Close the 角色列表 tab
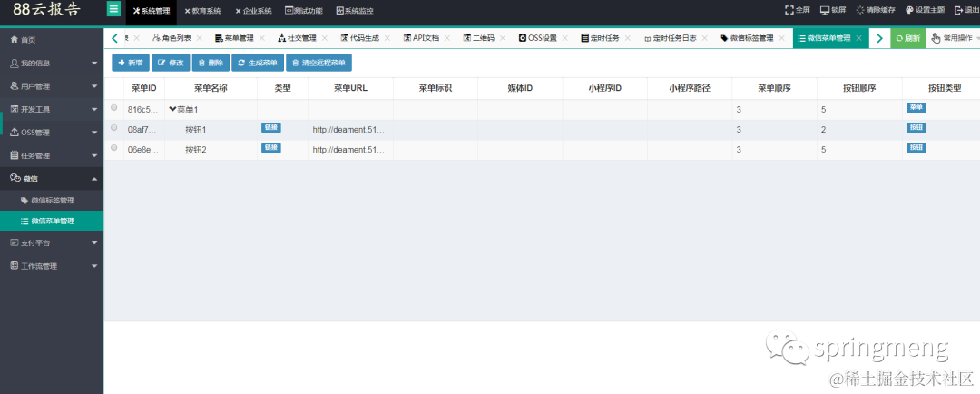980x394 pixels. [200, 38]
